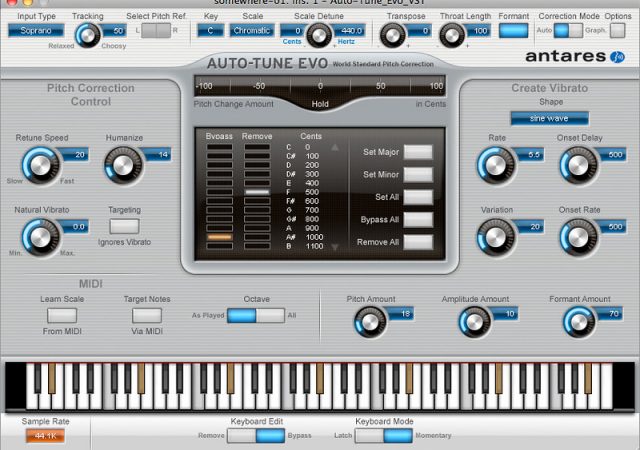The height and width of the screenshot is (450, 640).
Task: Toggle Bypass for note A#
Action: pyautogui.click(x=220, y=237)
